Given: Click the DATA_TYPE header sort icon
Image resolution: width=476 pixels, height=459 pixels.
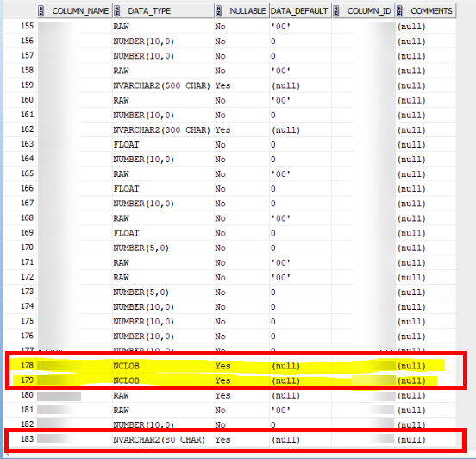Looking at the screenshot, I should 117,11.
